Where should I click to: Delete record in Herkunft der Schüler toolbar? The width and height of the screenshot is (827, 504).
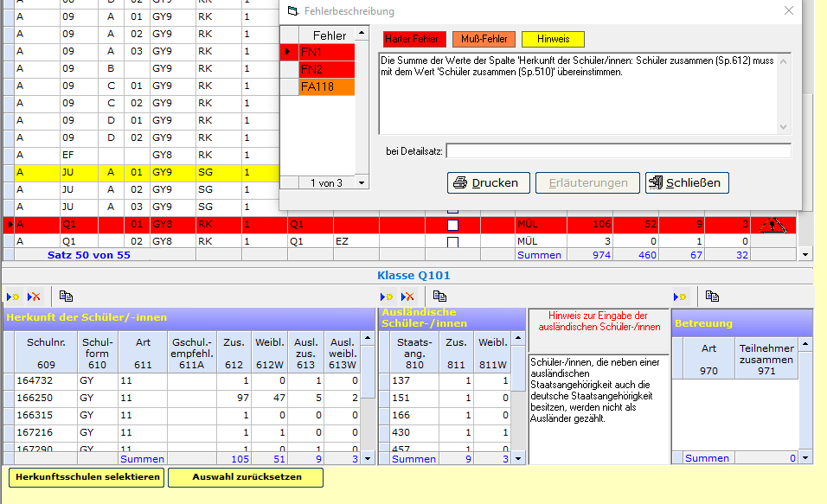click(34, 297)
